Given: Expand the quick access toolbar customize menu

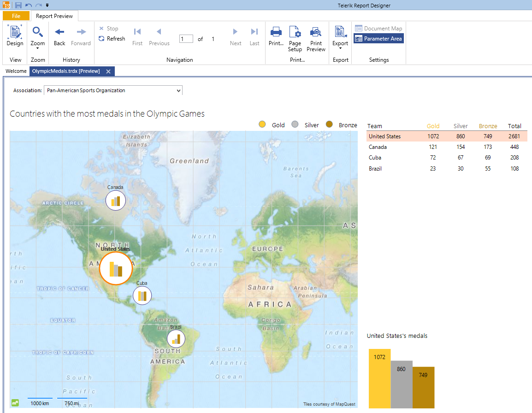Looking at the screenshot, I should pyautogui.click(x=47, y=5).
